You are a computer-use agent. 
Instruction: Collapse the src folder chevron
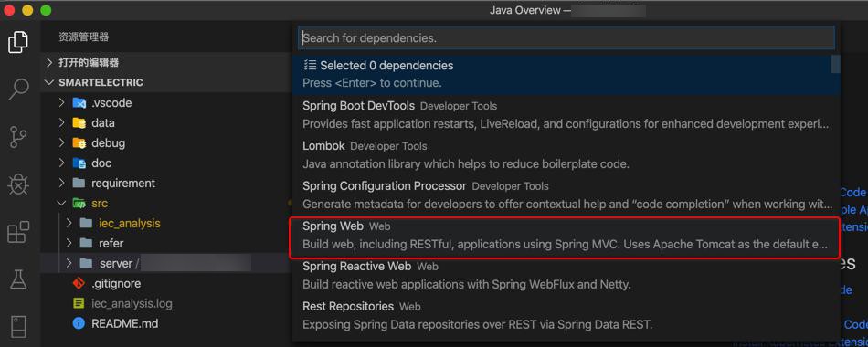pos(62,203)
